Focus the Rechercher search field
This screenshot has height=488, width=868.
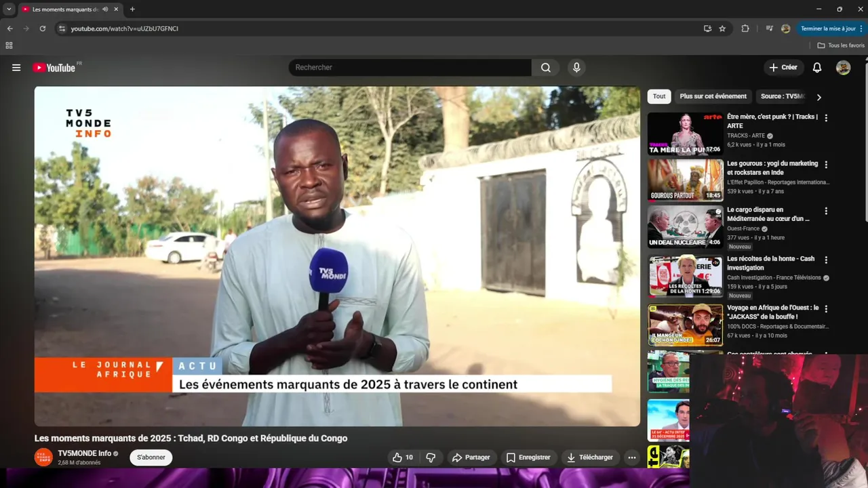click(410, 68)
